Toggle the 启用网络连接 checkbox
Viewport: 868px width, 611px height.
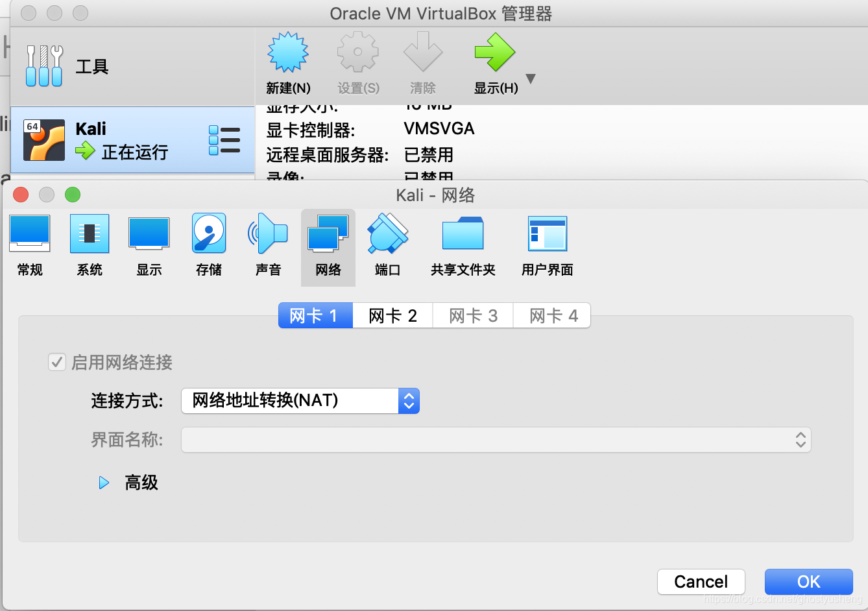coord(57,362)
